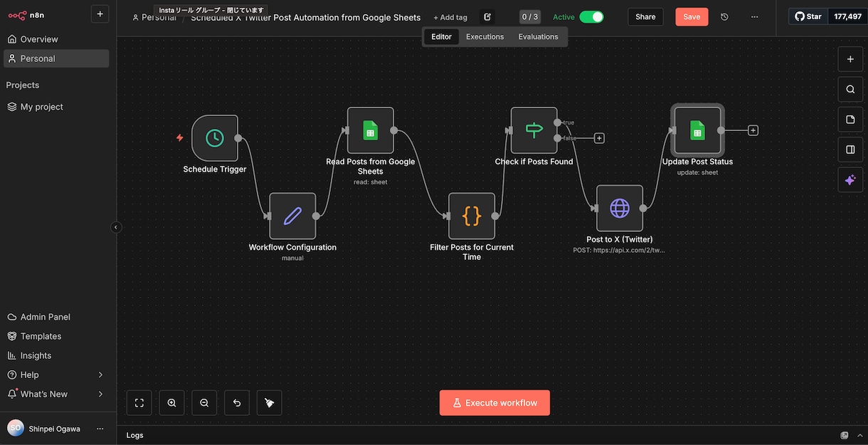Viewport: 868px width, 445px height.
Task: Expand the Help submenu
Action: (100, 375)
